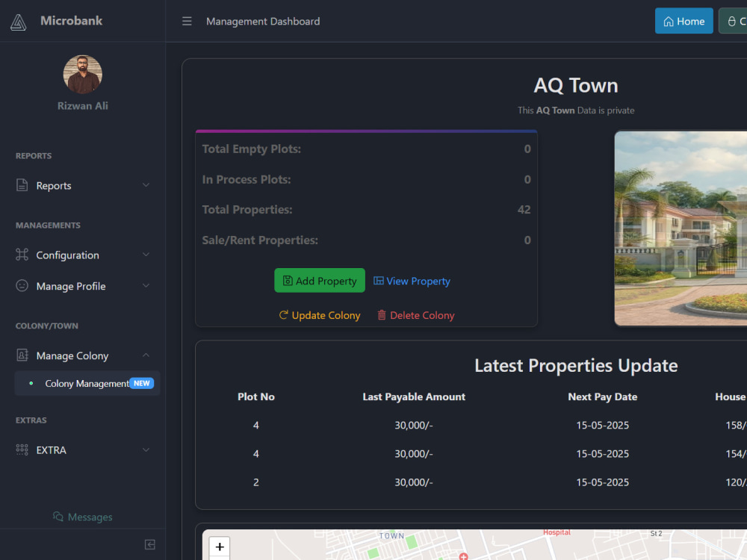
Task: Click the Add Property button
Action: point(320,281)
